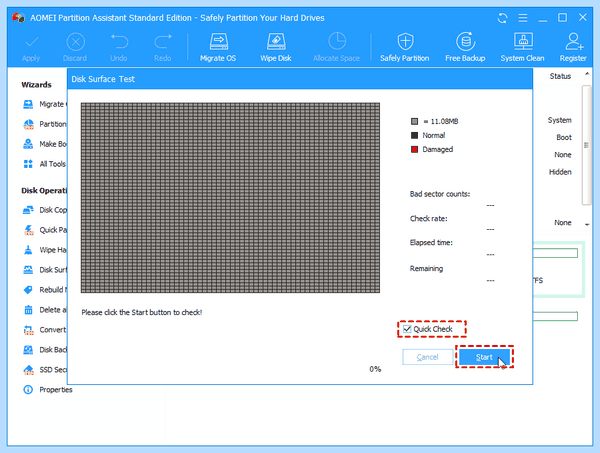This screenshot has height=453, width=600.
Task: Click the Allocate Space icon
Action: coord(337,41)
